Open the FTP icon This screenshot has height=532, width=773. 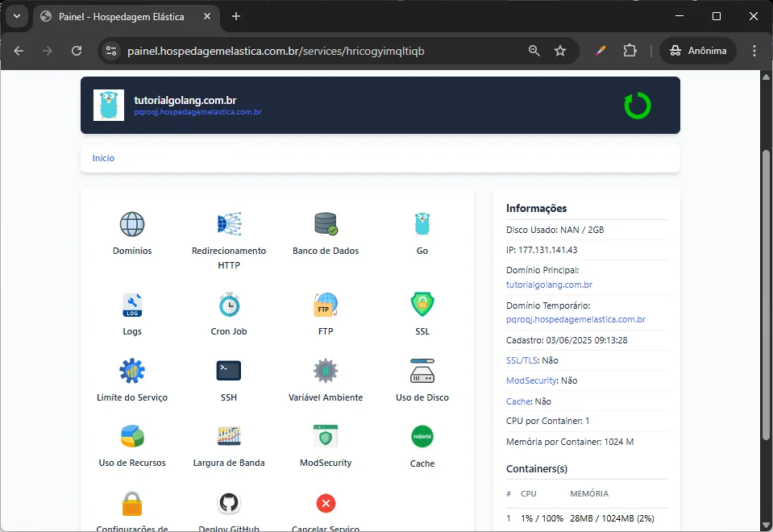pyautogui.click(x=326, y=305)
